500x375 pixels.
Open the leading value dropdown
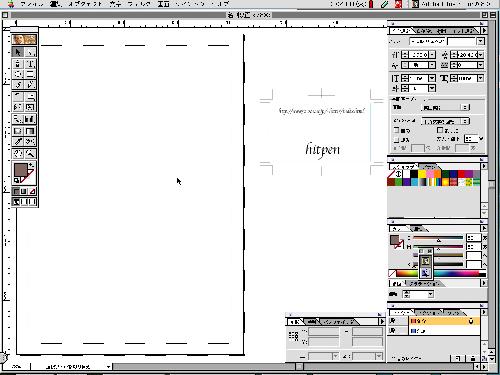(480, 55)
